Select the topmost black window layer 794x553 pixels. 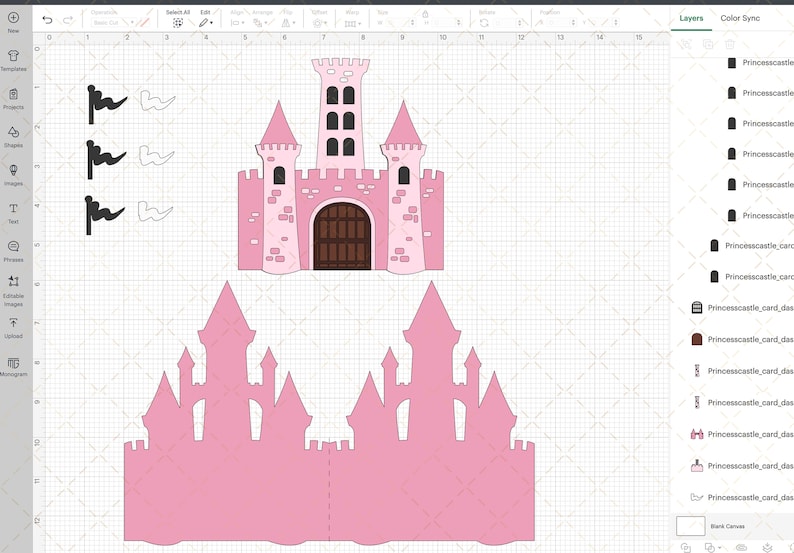760,63
